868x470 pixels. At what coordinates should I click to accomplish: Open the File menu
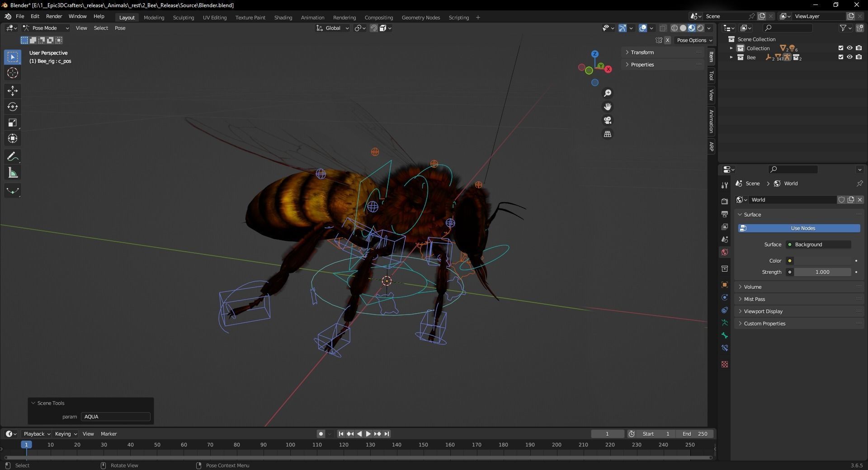pyautogui.click(x=20, y=16)
